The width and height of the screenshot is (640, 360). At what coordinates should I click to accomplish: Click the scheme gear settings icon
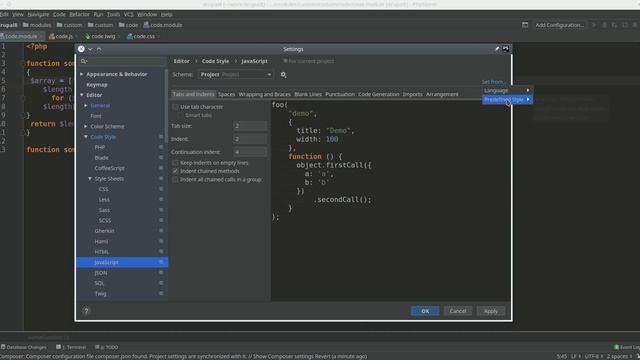(283, 75)
